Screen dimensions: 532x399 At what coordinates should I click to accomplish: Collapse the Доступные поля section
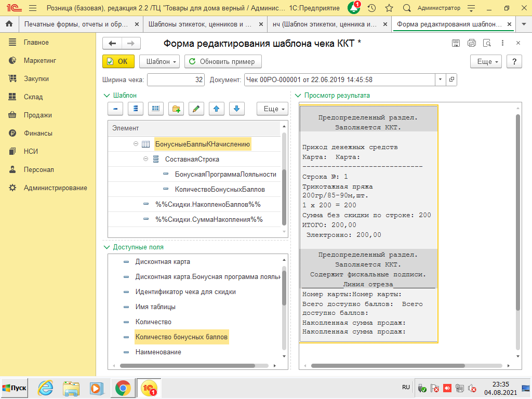[x=108, y=247]
